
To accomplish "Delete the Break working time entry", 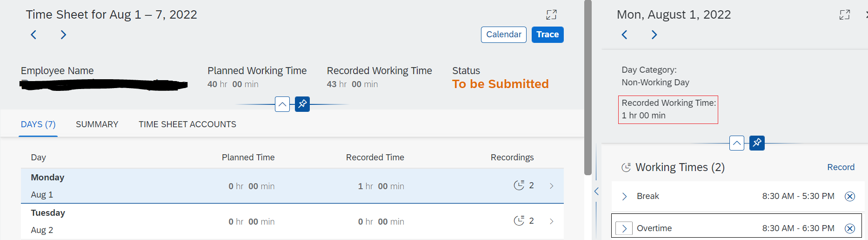I will (x=850, y=196).
